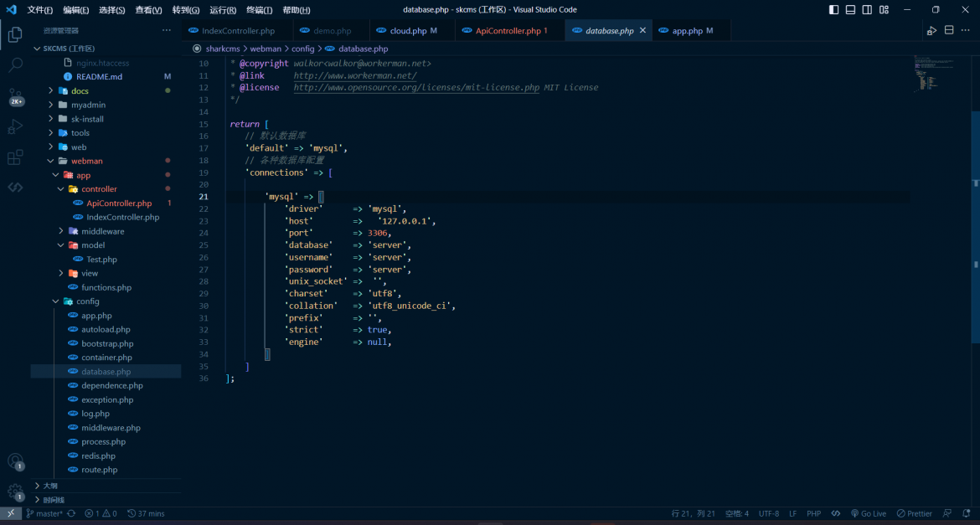Switch to the cloud.php tab
The width and height of the screenshot is (980, 525).
412,31
